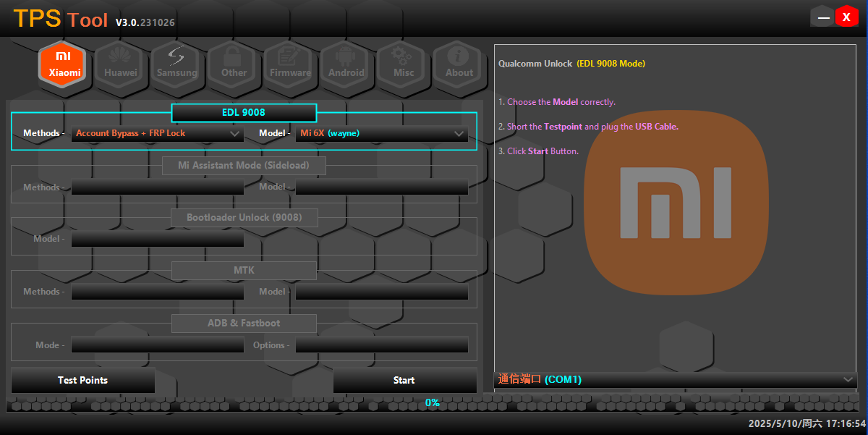Click instruction 3 about Start Button
Image resolution: width=868 pixels, height=435 pixels.
click(538, 151)
